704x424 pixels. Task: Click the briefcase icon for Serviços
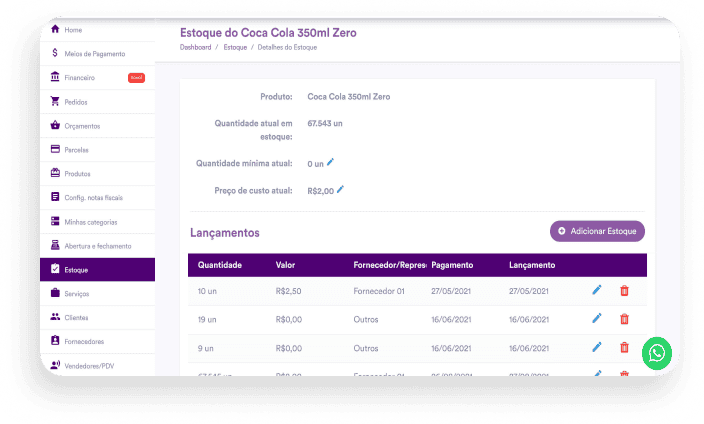55,293
